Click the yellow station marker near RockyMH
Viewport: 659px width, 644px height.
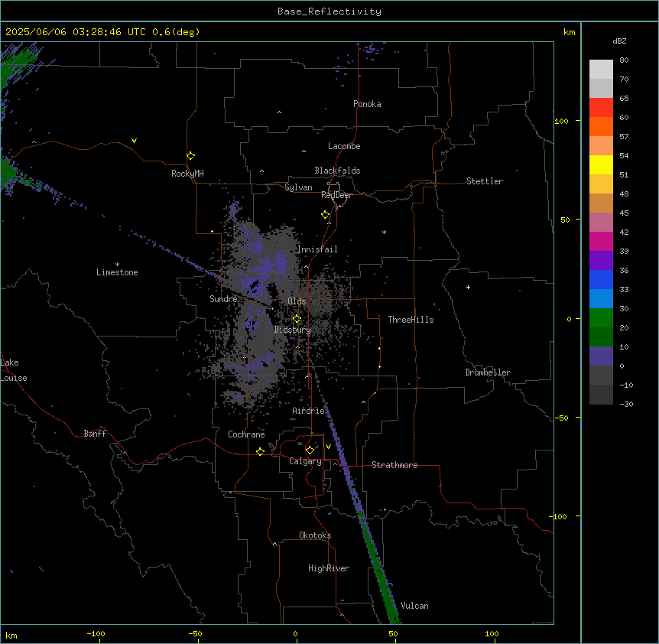(x=190, y=156)
